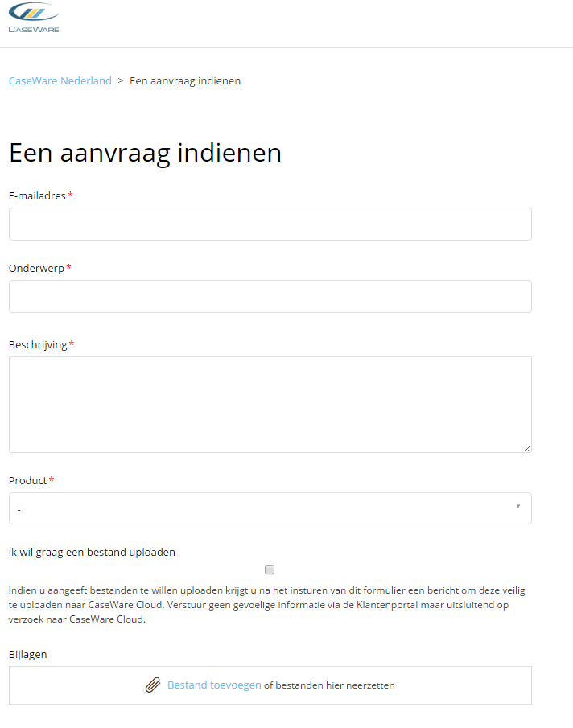Click the Bijlagen file drop zone
This screenshot has width=573, height=728.
(270, 685)
